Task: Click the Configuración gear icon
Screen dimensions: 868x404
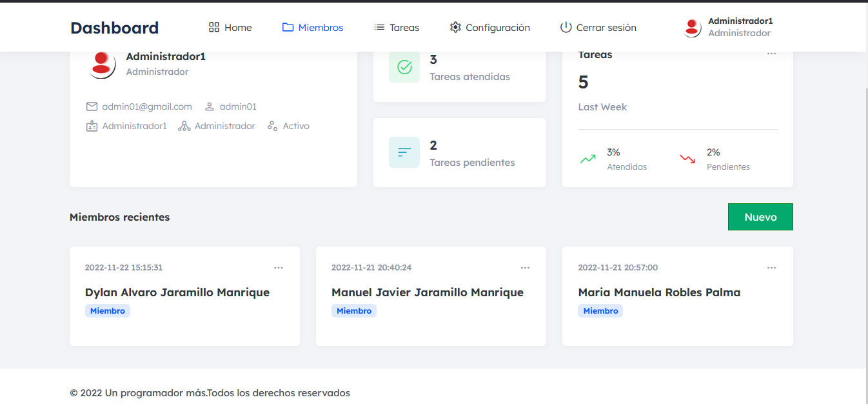Action: pos(455,28)
